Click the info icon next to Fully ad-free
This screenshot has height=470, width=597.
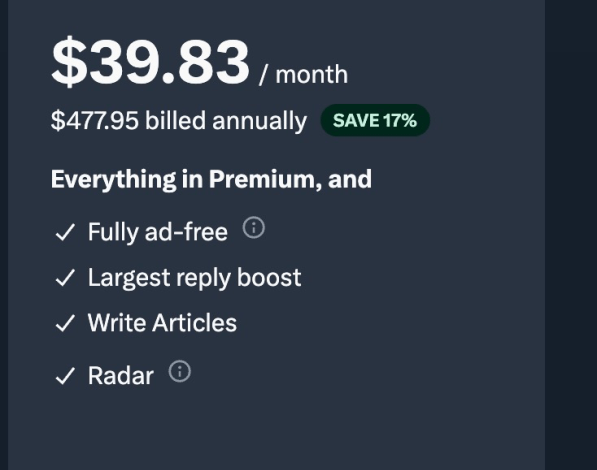(x=254, y=228)
